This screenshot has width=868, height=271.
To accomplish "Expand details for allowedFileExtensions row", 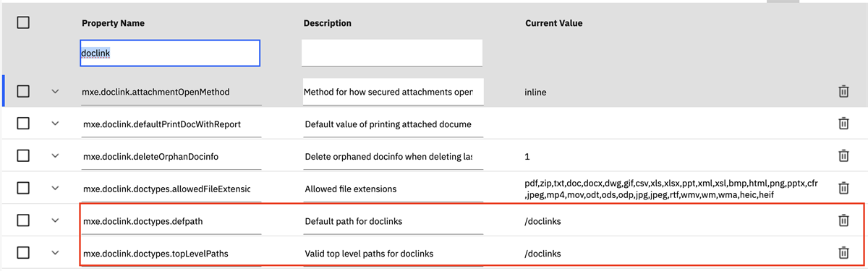I will pyautogui.click(x=55, y=188).
